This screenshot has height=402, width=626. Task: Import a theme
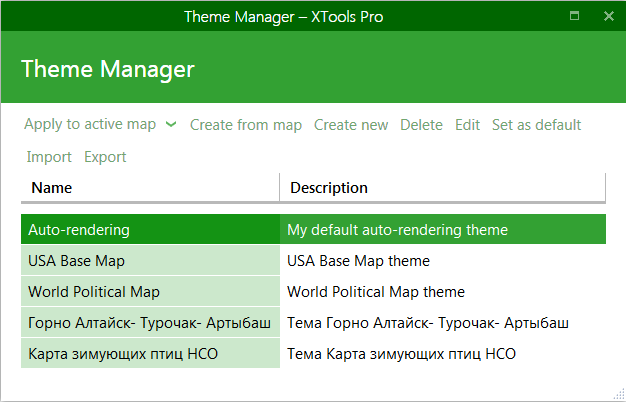coord(49,157)
